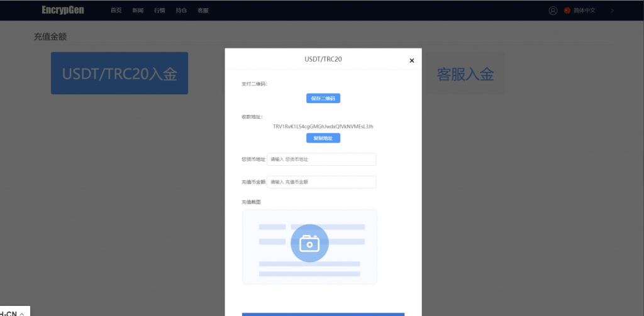Viewport: 644px width, 316px height.
Task: Click the 保存二维码 button
Action: coord(323,99)
